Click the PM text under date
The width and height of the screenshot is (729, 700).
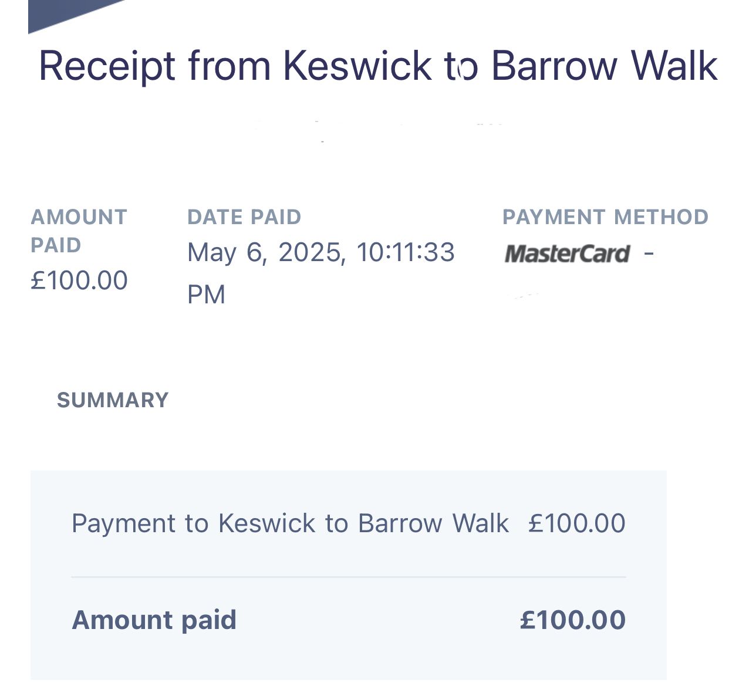click(207, 295)
